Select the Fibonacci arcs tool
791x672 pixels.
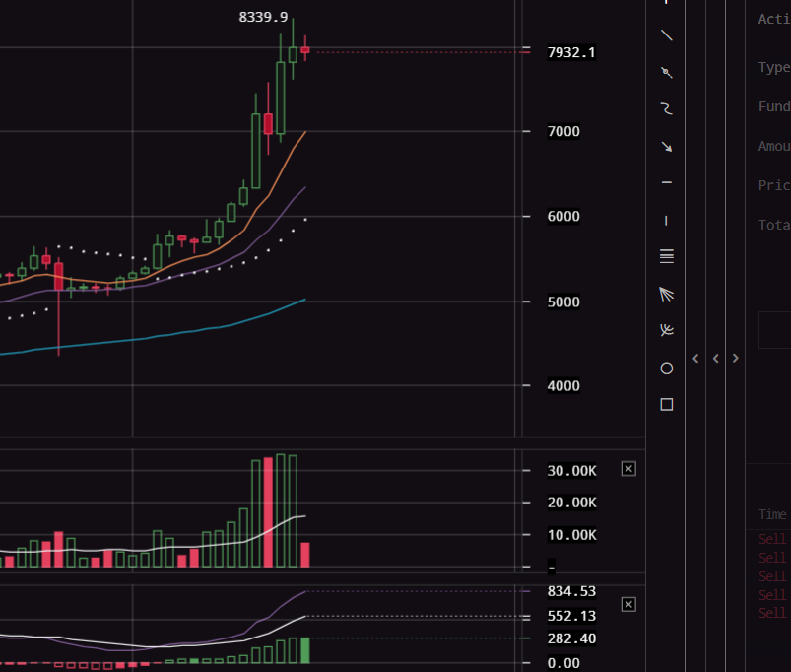pos(667,330)
